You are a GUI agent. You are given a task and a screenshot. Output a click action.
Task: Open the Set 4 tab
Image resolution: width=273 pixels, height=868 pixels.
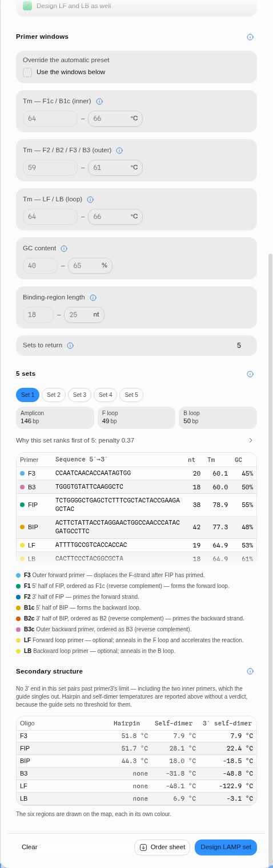pos(105,395)
